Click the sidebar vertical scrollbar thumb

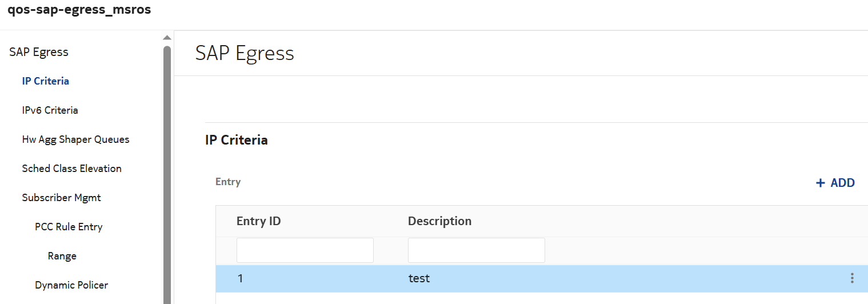coord(167,171)
